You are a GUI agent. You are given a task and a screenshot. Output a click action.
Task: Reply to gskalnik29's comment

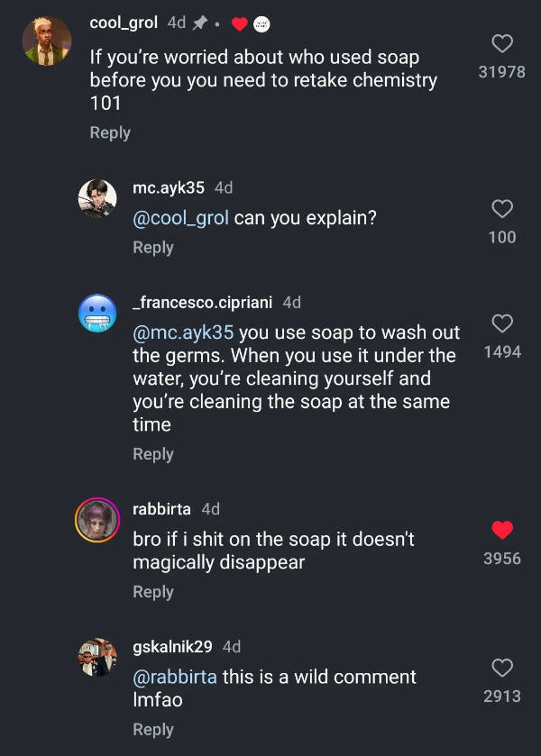tap(153, 730)
